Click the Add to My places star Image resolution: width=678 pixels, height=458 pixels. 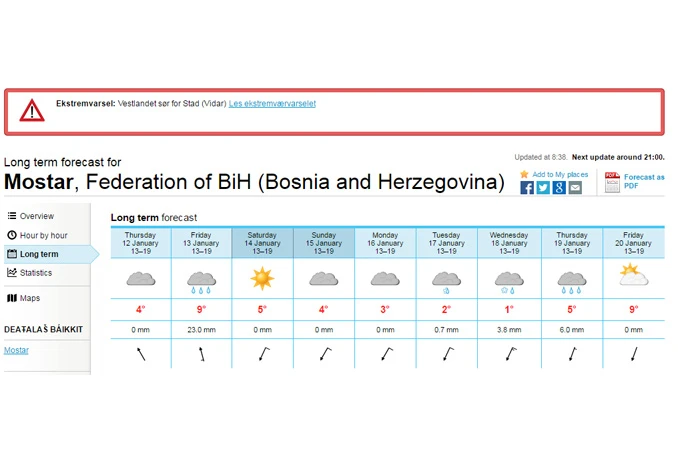point(524,174)
